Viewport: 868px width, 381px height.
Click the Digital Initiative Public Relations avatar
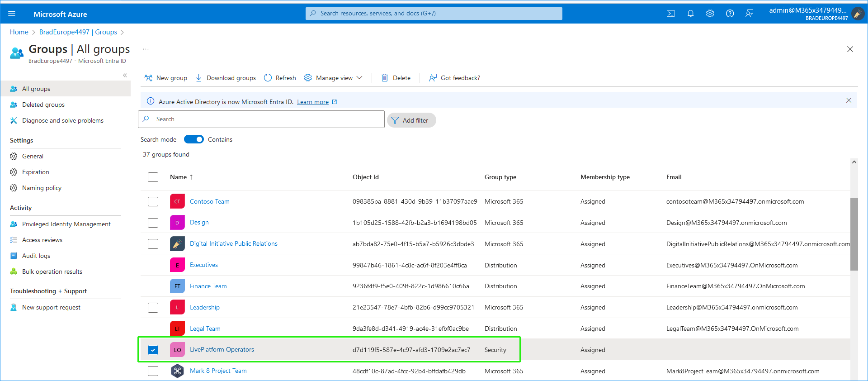177,244
